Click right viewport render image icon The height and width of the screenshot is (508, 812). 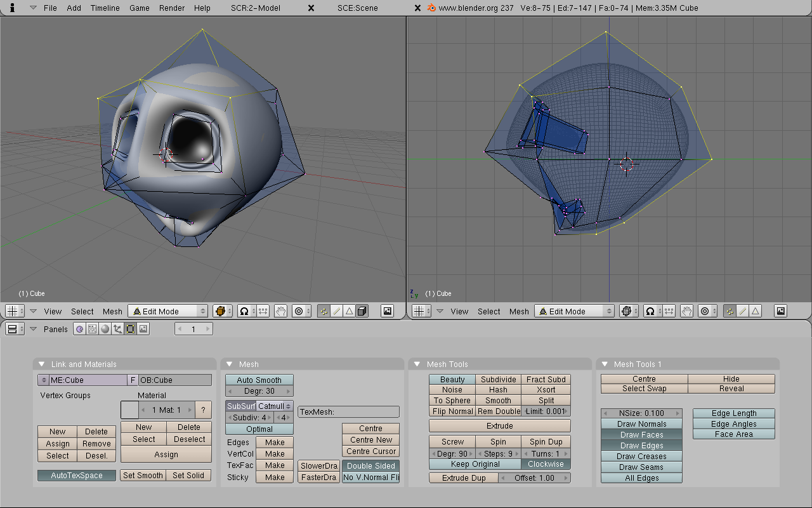click(780, 311)
